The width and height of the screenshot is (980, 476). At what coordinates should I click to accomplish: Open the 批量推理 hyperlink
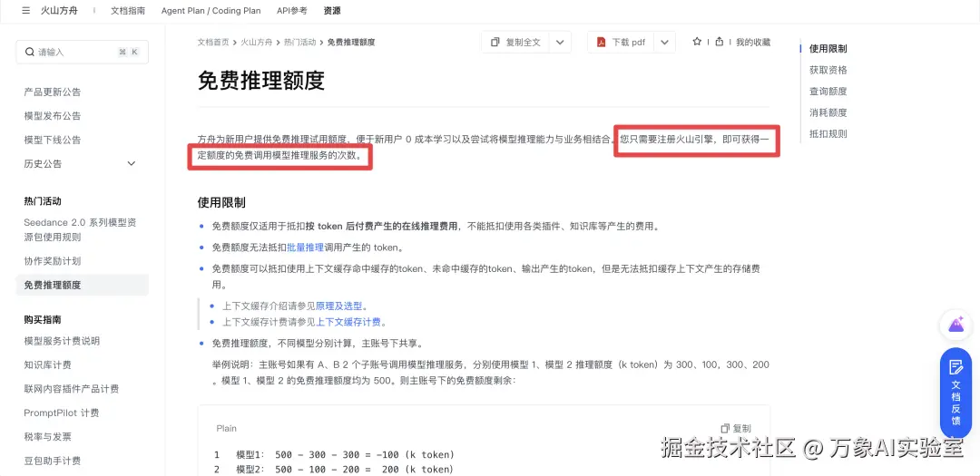pos(305,248)
